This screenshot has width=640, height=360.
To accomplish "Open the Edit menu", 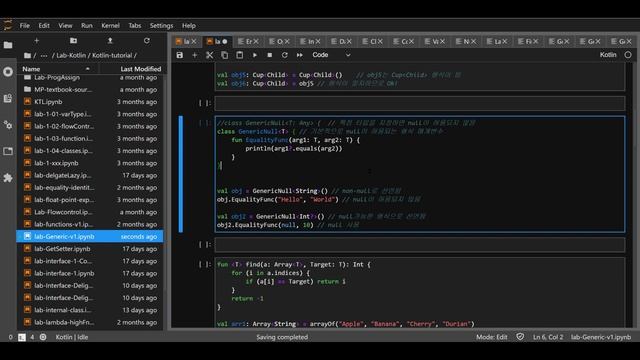I will (x=44, y=25).
